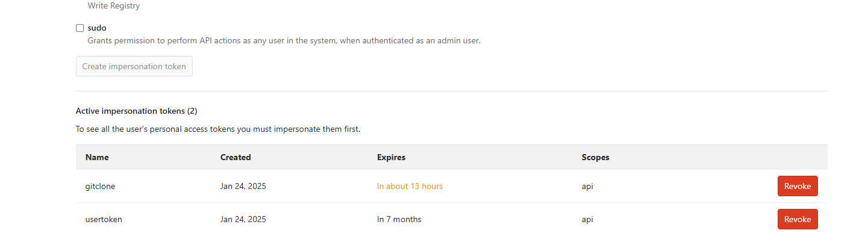The image size is (868, 245).
Task: Select the usertoken token name
Action: click(x=104, y=219)
